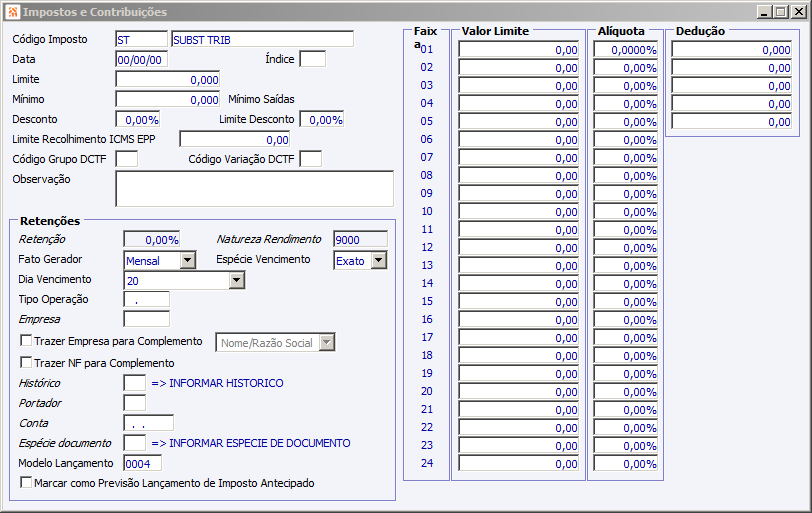Select Alíquota field for Faixa 03
Screen dimensions: 812x513
[626, 85]
